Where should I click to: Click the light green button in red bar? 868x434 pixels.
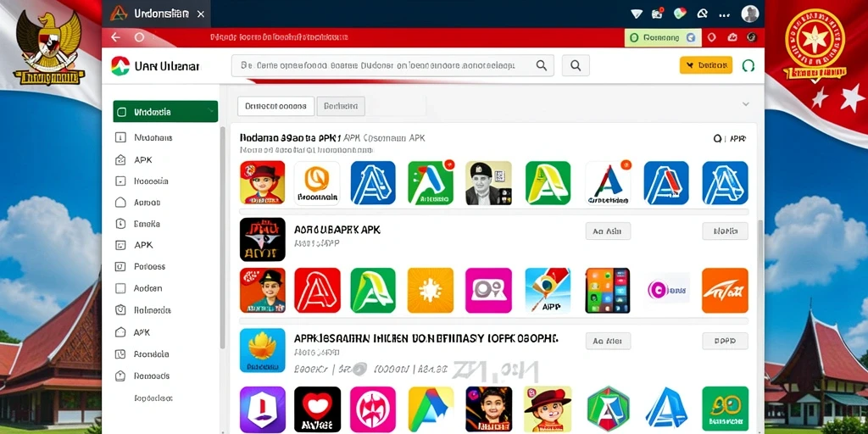click(663, 37)
